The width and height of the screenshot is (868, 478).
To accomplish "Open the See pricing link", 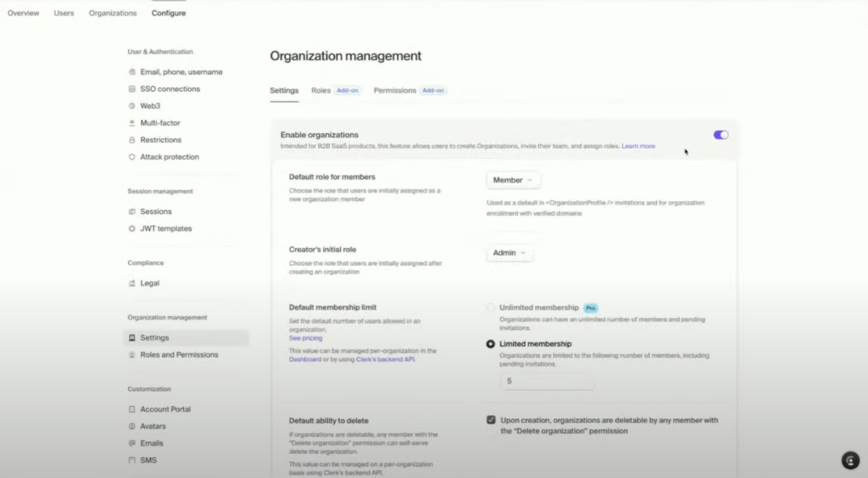I will pos(305,338).
